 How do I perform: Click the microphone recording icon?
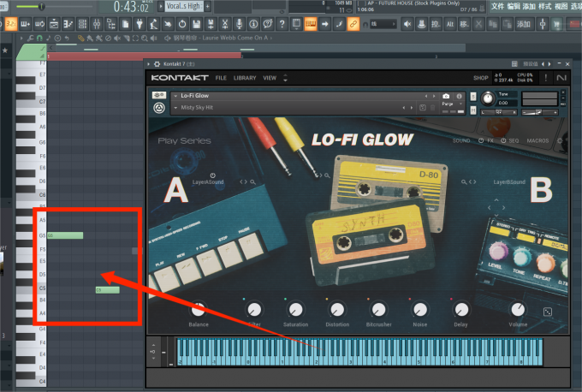tap(240, 24)
